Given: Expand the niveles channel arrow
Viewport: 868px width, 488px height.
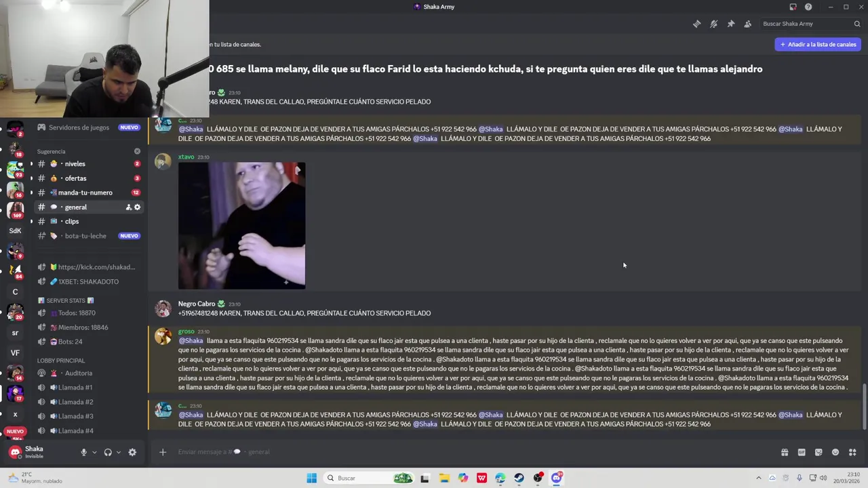Looking at the screenshot, I should pos(31,164).
